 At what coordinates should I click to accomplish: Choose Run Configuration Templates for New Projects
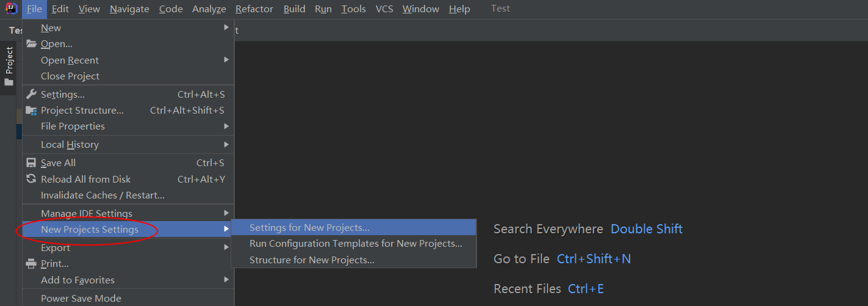click(x=356, y=244)
